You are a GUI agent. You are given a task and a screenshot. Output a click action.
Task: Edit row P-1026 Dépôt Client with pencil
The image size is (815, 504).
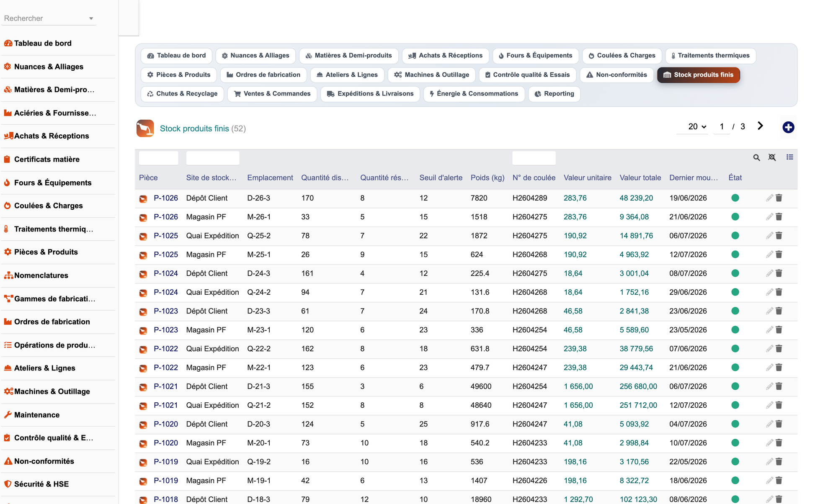769,198
